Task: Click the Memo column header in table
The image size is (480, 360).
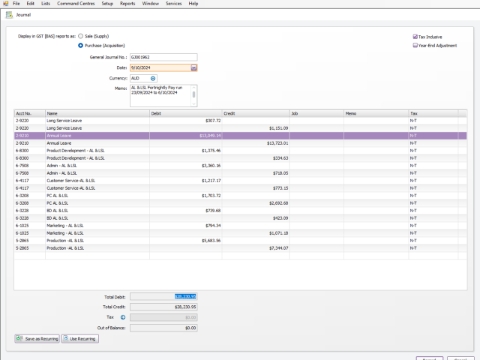Action: 376,113
